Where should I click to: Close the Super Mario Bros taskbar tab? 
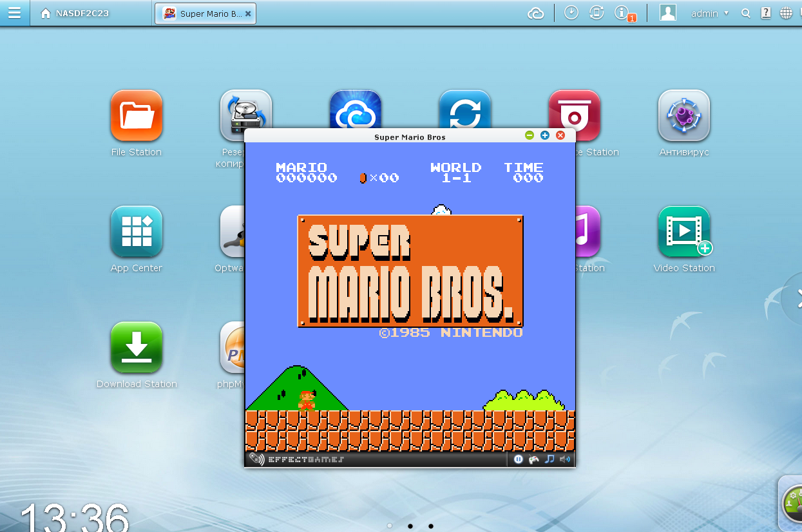point(248,14)
